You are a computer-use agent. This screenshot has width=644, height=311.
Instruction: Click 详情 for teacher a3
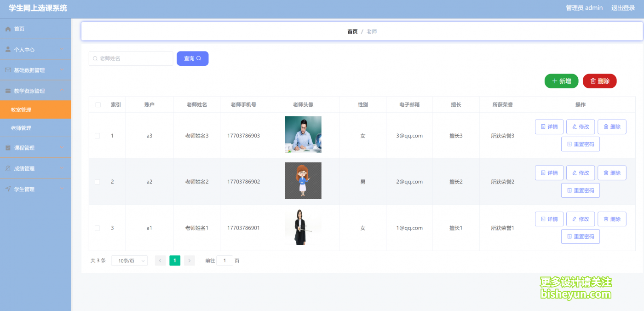[549, 127]
